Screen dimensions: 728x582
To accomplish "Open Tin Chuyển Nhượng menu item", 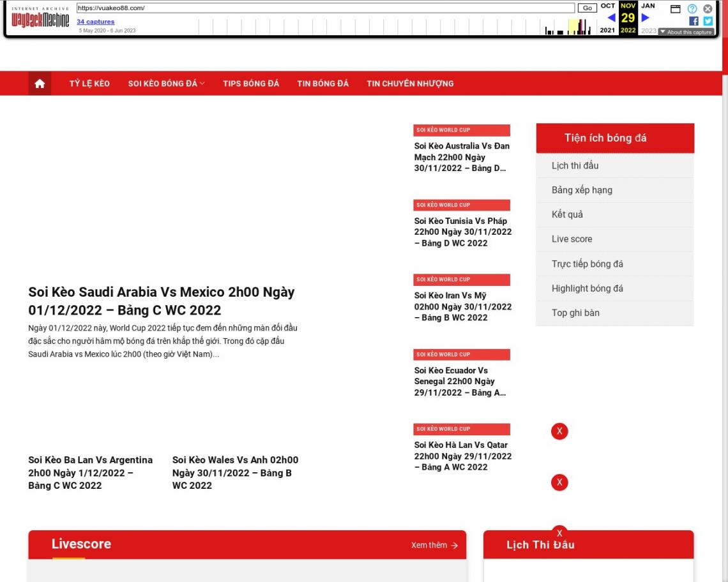I will 410,84.
